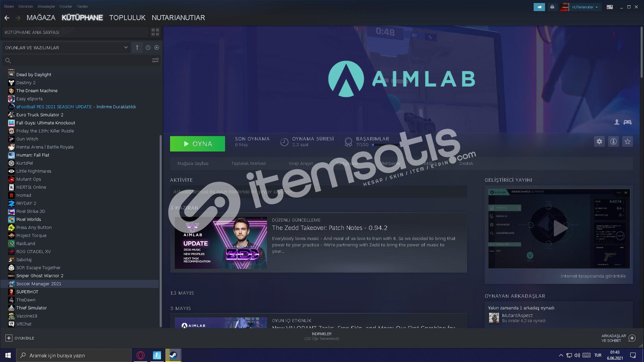This screenshot has height=362, width=644.
Task: Open Destek link
Action: click(x=466, y=164)
